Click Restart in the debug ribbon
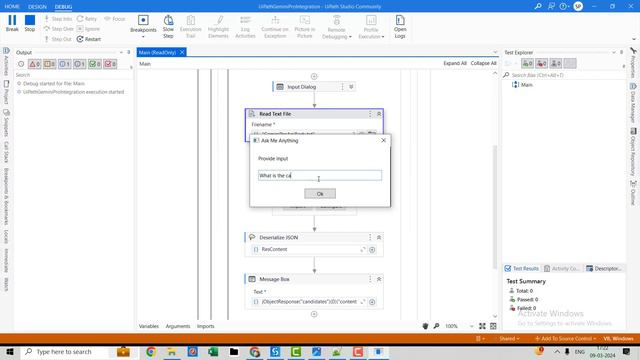Image resolution: width=640 pixels, height=360 pixels. tap(89, 39)
